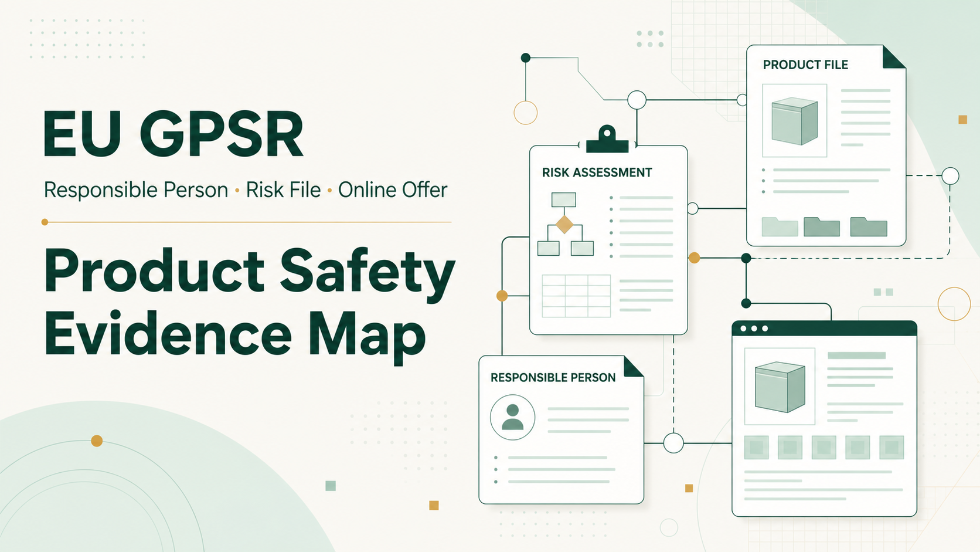Viewport: 980px width, 552px height.
Task: Click the "RESPONSIBLE PERSON" card title
Action: 553,378
